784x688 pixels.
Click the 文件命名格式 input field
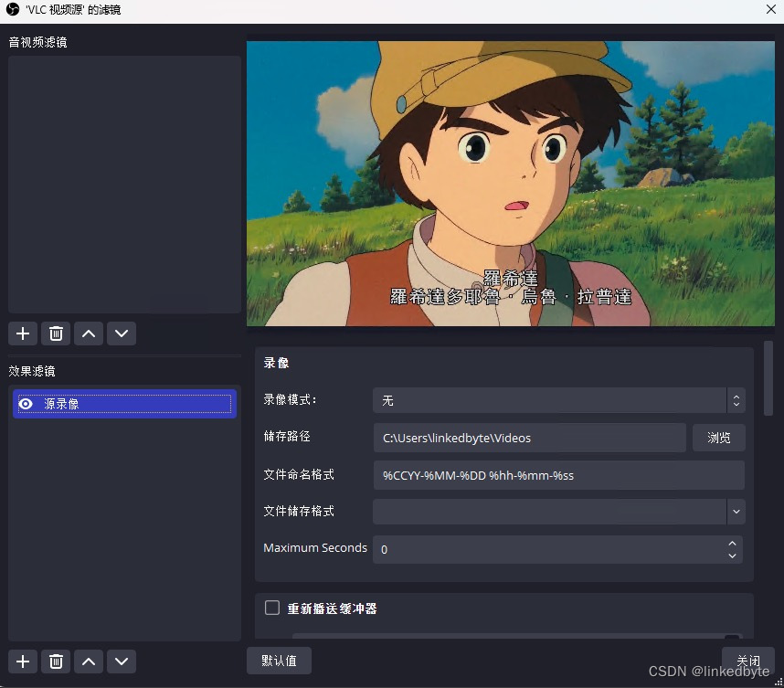tap(559, 475)
